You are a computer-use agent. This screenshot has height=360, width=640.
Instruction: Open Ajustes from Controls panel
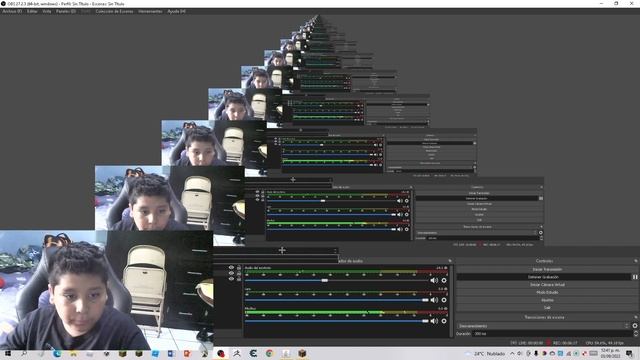pos(547,300)
